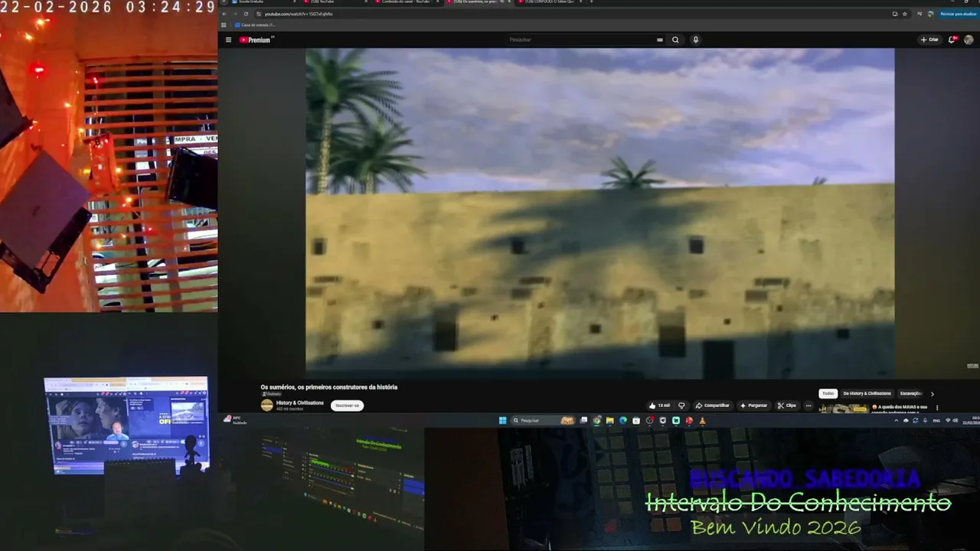Click the Inscrever-se subscribe button
980x551 pixels.
pos(347,406)
